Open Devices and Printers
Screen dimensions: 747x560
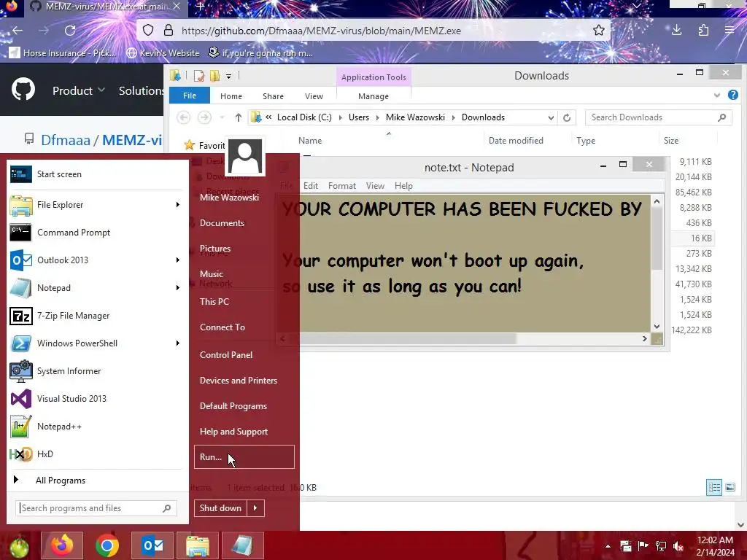(239, 381)
